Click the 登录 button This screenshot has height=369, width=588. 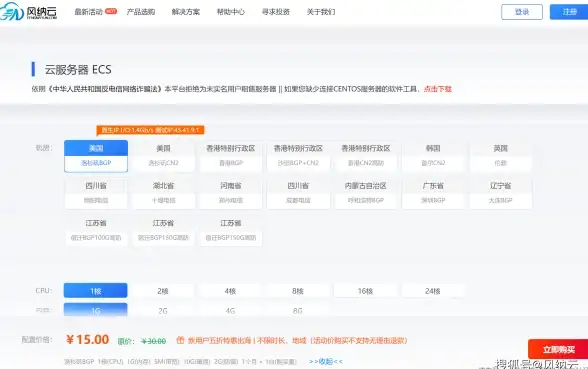click(522, 12)
